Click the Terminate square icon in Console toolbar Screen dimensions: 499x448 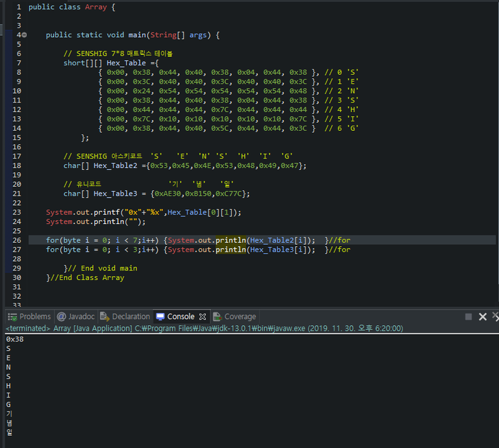[468, 316]
